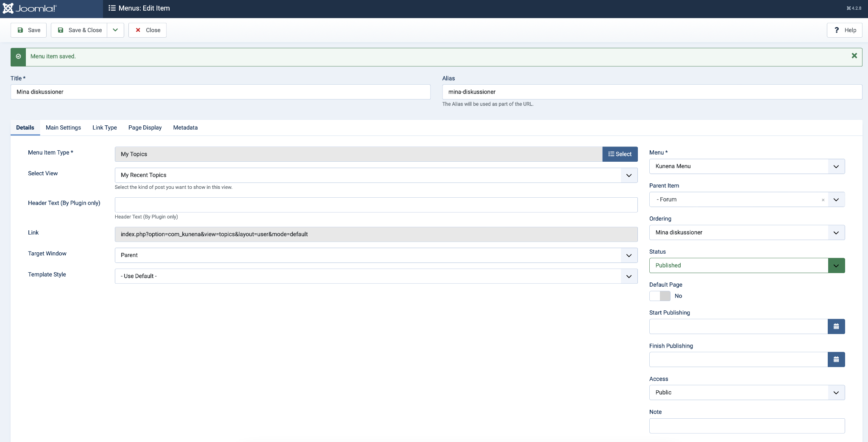Open Finish Publishing calendar picker
868x442 pixels.
pos(836,359)
